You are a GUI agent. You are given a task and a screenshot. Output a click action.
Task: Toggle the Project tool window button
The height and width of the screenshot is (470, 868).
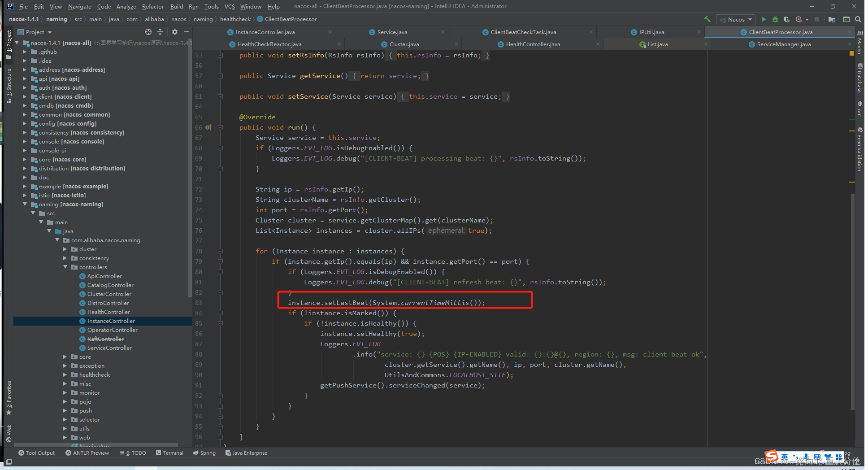point(9,44)
